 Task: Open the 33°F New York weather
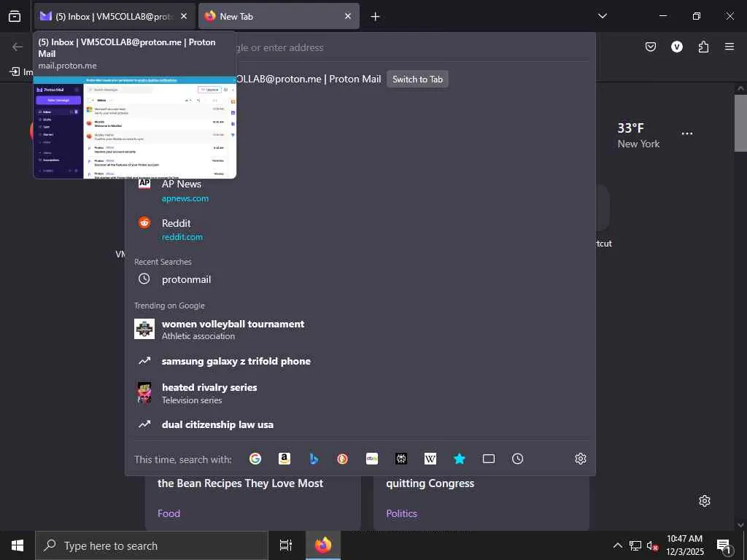coord(638,135)
